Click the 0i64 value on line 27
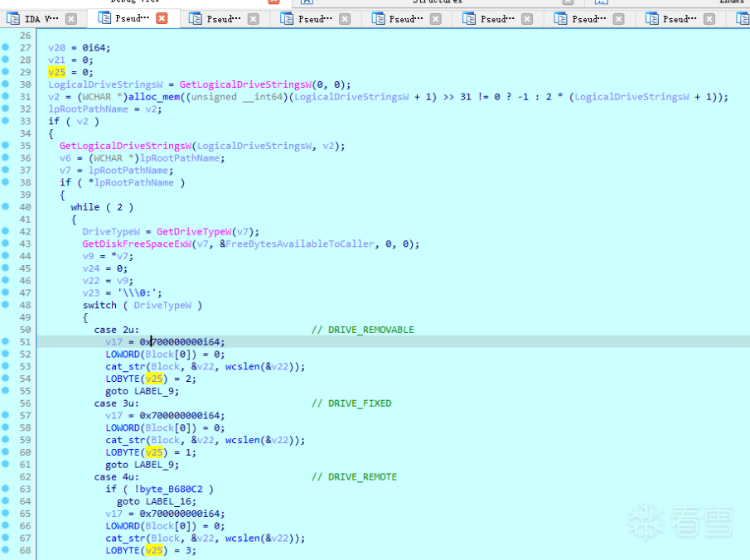750x560 pixels. click(95, 48)
